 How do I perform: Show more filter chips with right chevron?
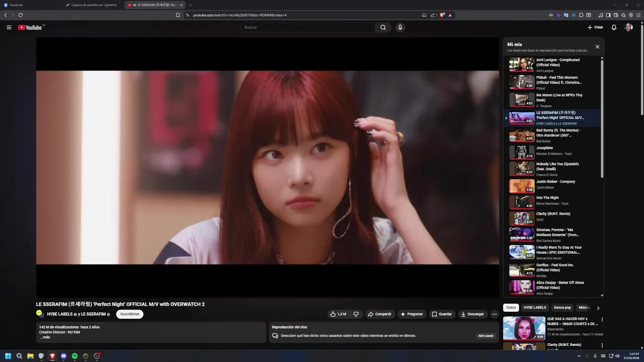(x=598, y=308)
